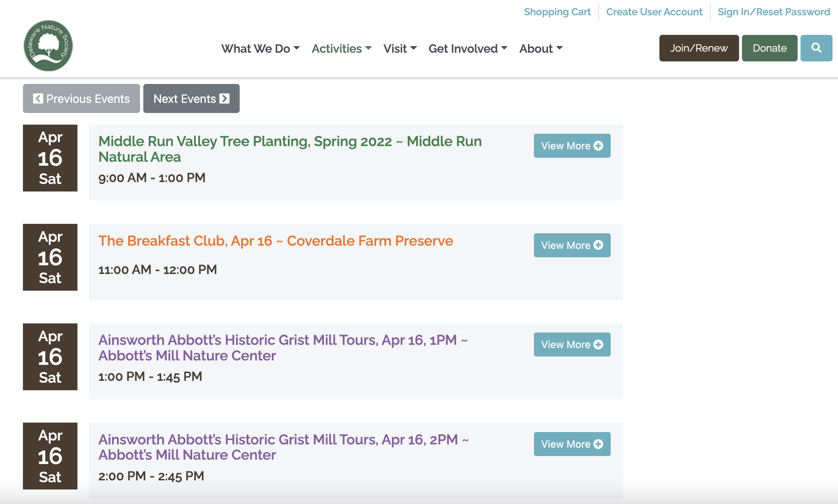Go to Next Events

pos(191,98)
